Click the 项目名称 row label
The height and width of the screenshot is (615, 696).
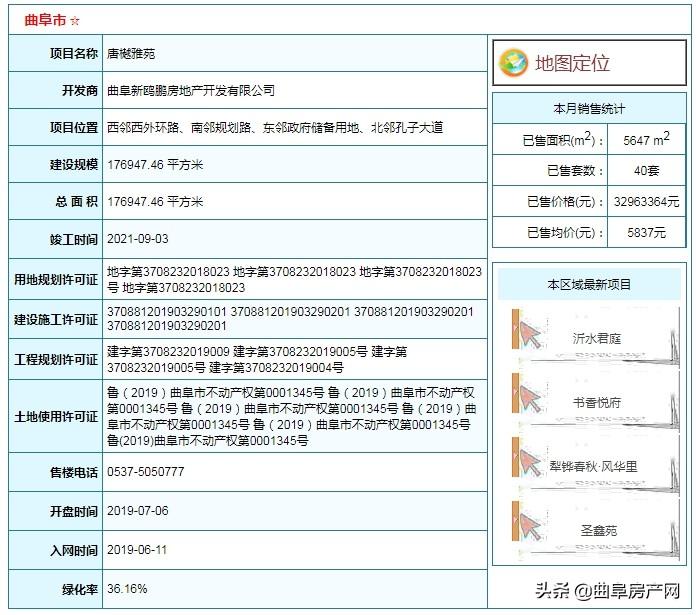[74, 54]
